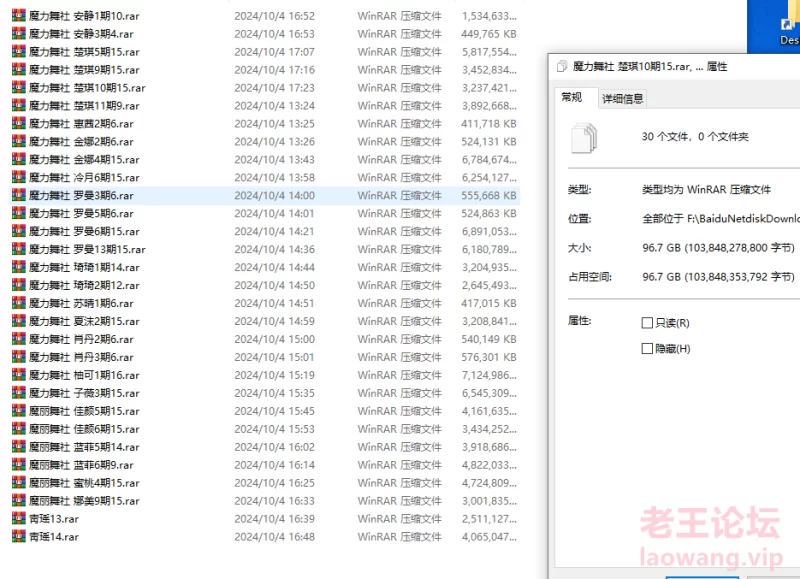This screenshot has height=579, width=800.
Task: Click the icon next to 肖丹2期6.rar
Action: (x=19, y=338)
